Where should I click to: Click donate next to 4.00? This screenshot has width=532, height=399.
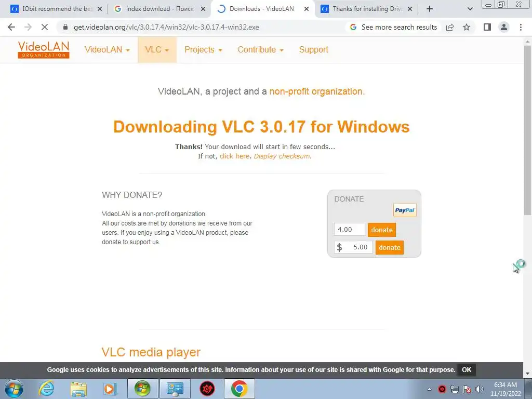(382, 230)
